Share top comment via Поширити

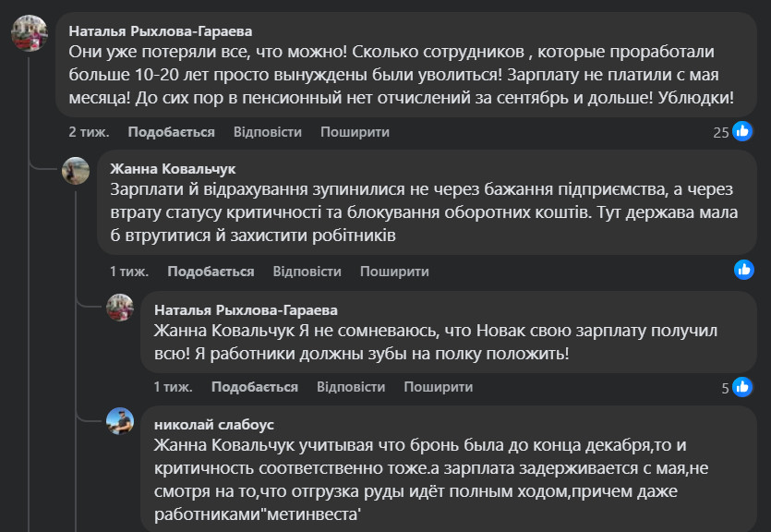[x=355, y=132]
